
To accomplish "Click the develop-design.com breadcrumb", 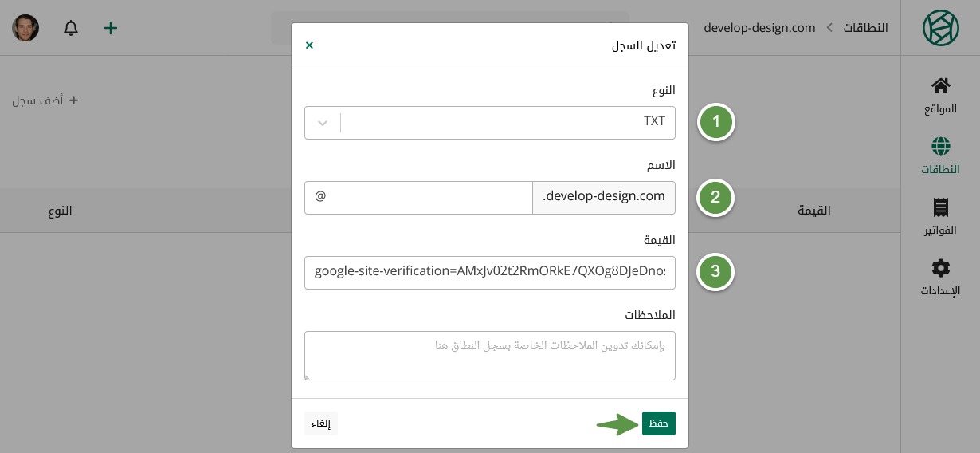I will click(759, 28).
